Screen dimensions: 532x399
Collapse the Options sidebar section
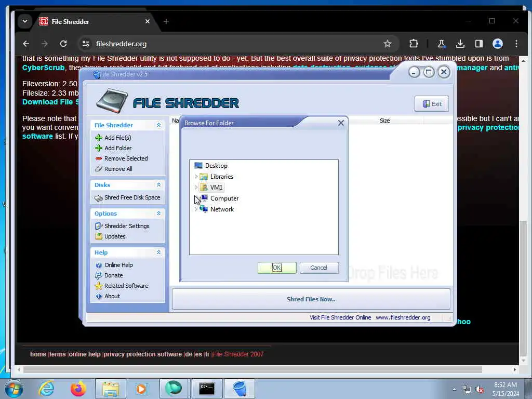(158, 214)
